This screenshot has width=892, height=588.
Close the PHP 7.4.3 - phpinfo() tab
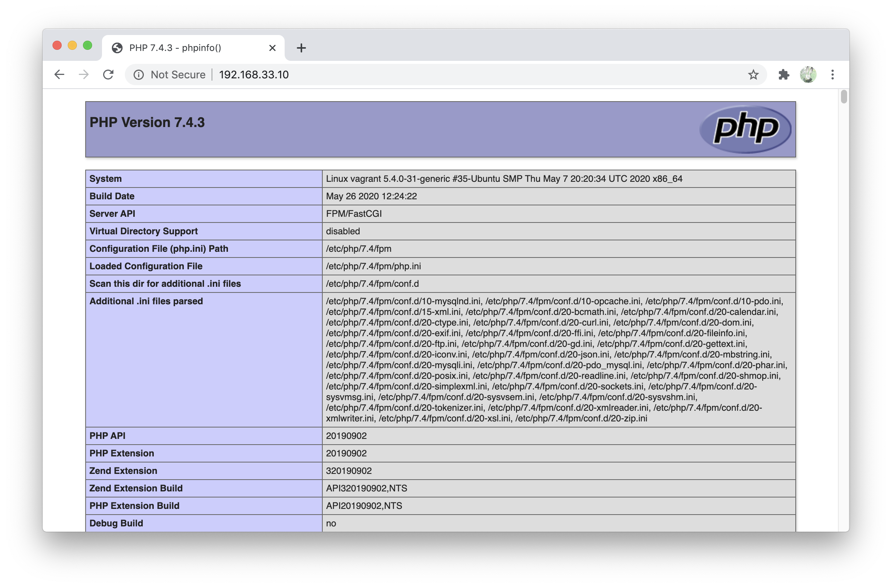tap(272, 48)
